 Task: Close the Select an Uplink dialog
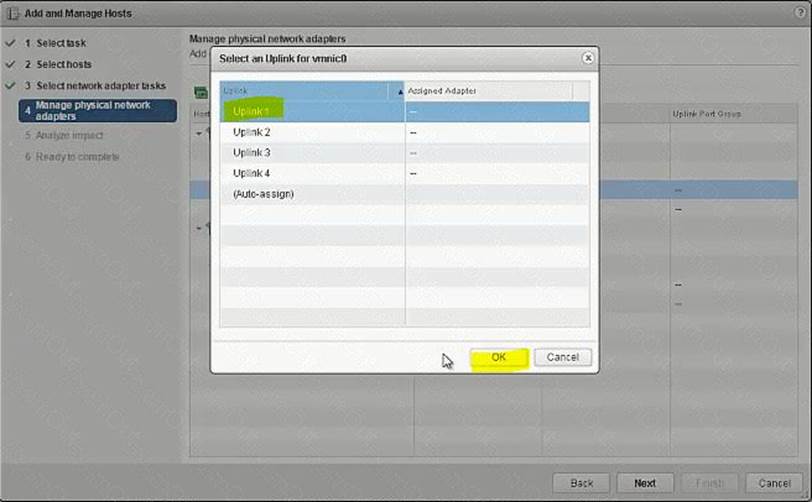click(x=588, y=58)
